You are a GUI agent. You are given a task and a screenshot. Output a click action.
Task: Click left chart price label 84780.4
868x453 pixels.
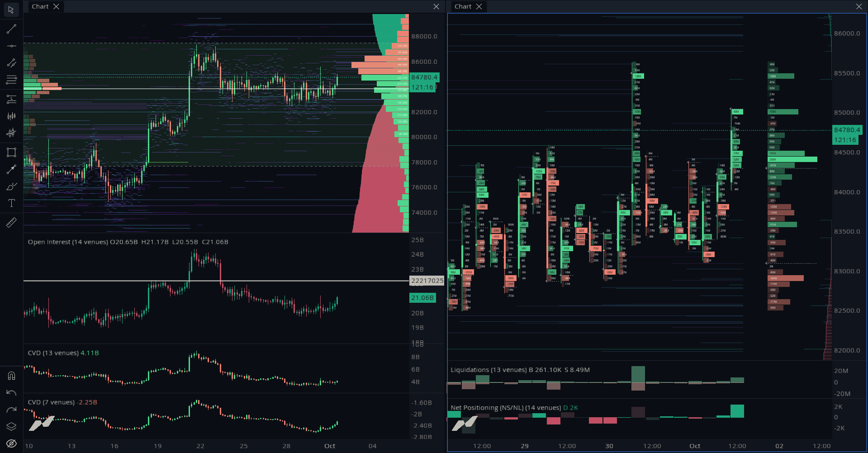coord(424,77)
